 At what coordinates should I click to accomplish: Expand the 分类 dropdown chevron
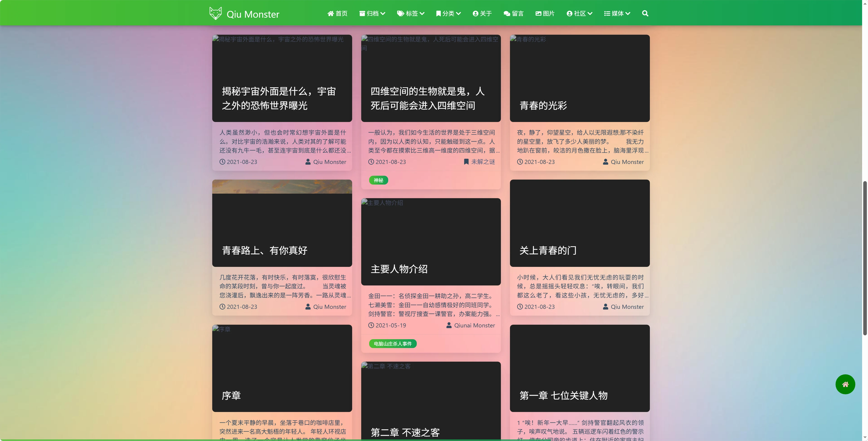pyautogui.click(x=458, y=13)
